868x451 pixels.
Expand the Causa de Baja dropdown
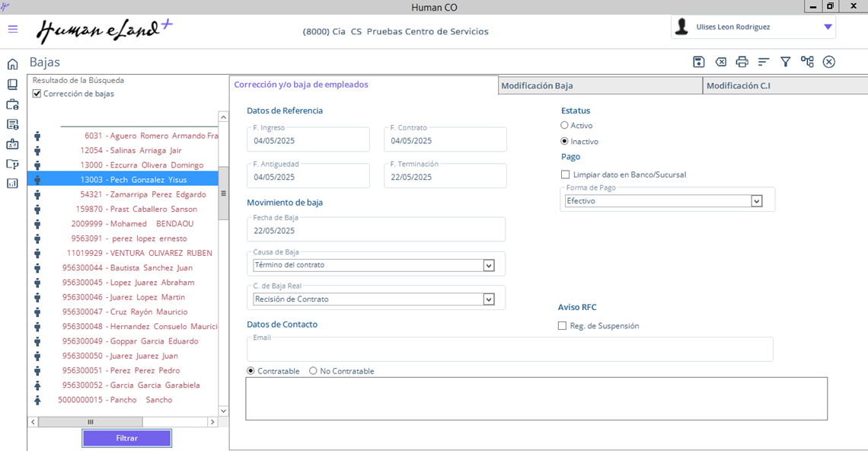coord(489,265)
